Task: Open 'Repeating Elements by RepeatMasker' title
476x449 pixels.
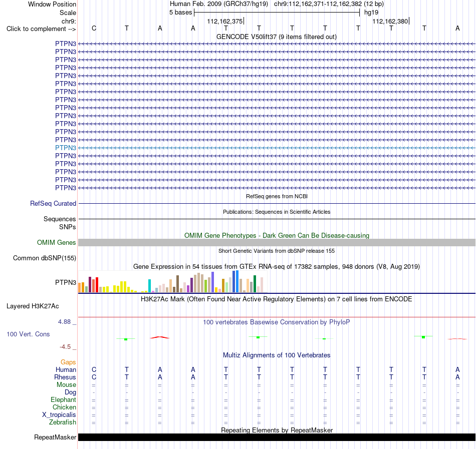Action: [277, 430]
